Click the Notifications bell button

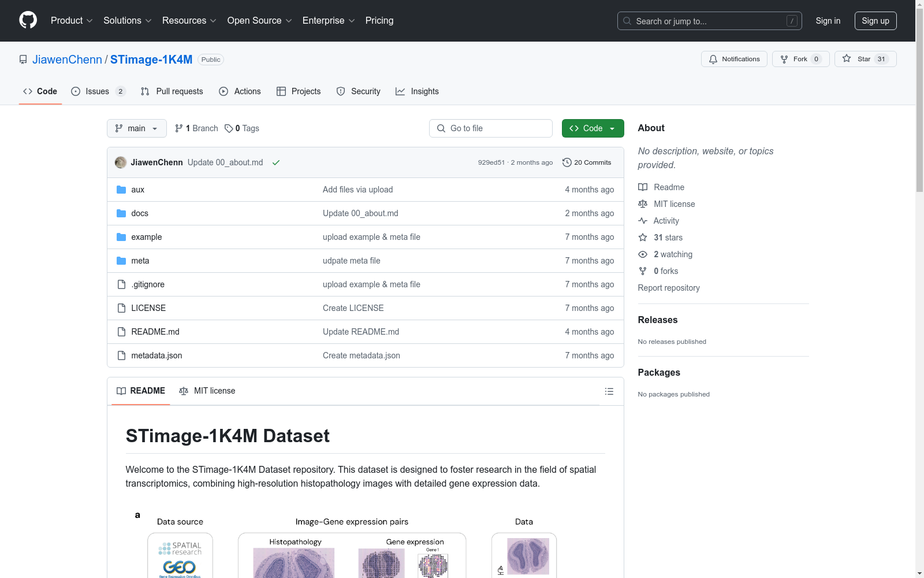(734, 59)
